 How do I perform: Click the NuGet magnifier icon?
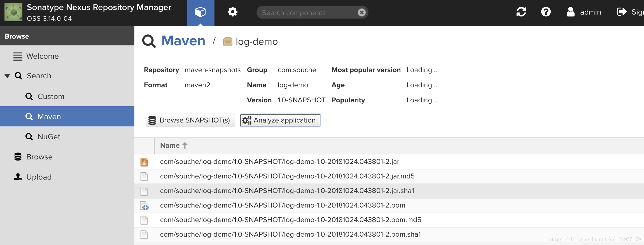tap(29, 137)
